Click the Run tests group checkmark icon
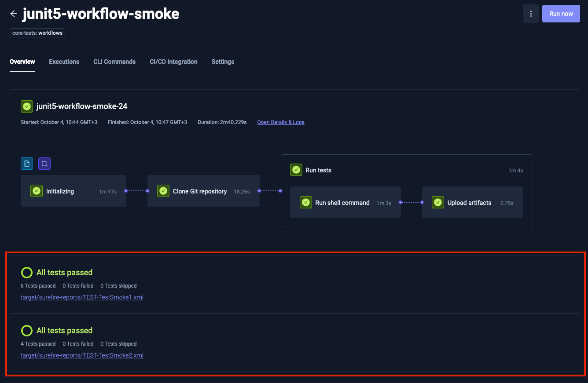Image resolution: width=588 pixels, height=383 pixels. point(296,170)
